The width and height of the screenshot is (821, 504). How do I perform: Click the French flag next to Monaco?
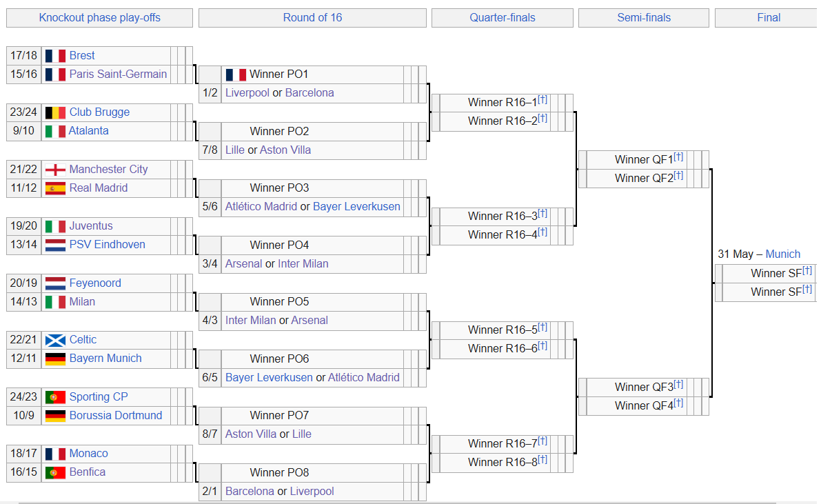click(55, 454)
